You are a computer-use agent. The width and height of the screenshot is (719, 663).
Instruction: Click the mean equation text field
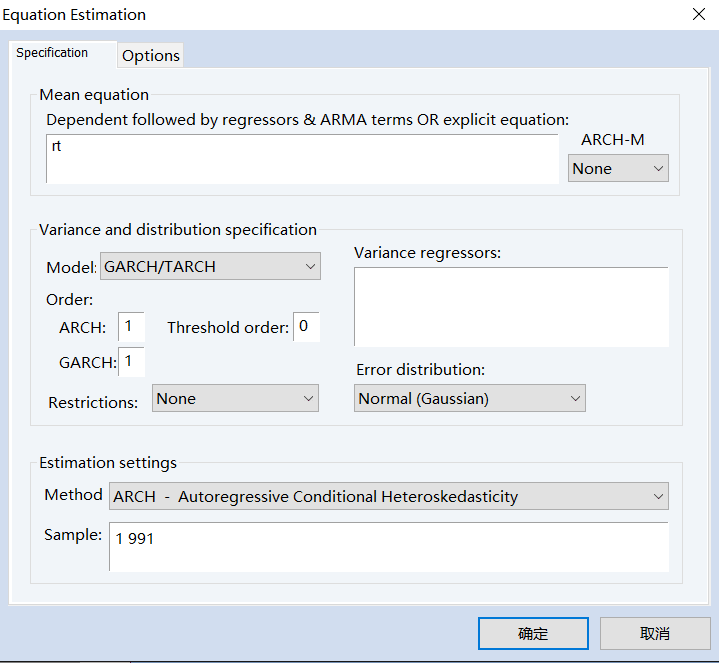(x=302, y=160)
